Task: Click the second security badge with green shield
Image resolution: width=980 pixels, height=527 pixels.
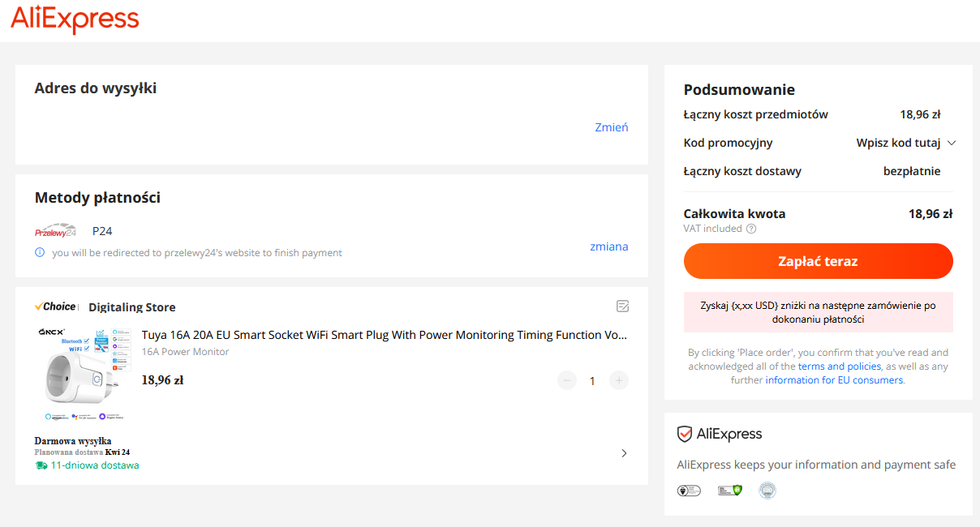Action: pyautogui.click(x=730, y=491)
